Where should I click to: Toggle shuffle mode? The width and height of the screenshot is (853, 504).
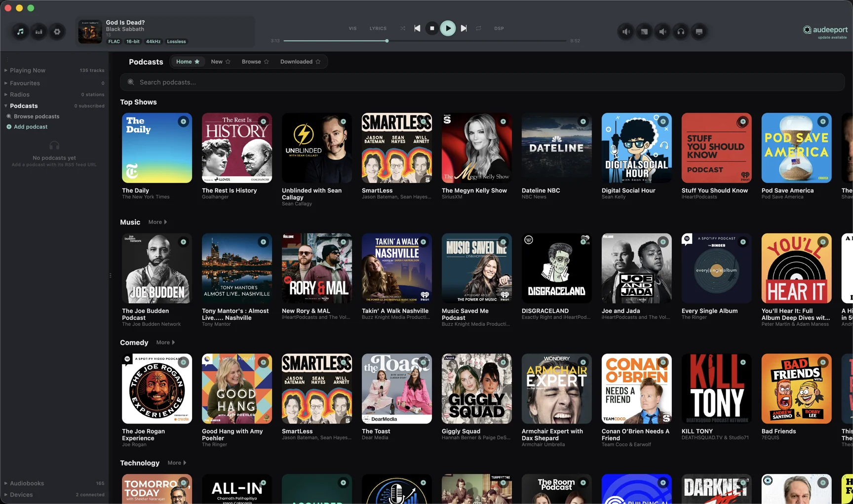tap(403, 28)
